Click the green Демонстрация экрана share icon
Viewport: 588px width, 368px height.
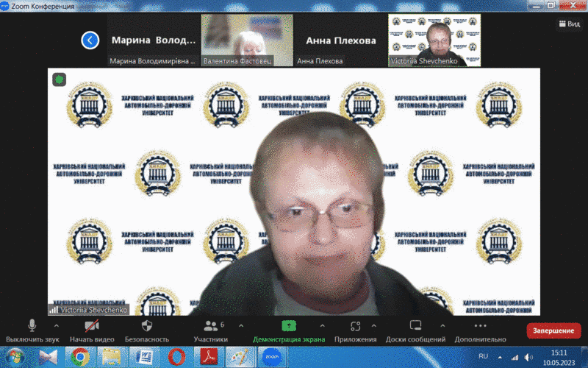[x=289, y=325]
